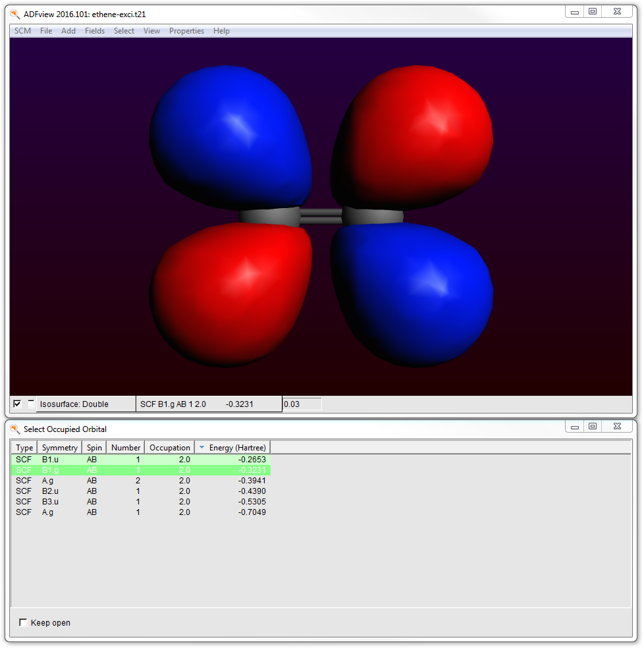Open the View menu
The image size is (644, 648).
pyautogui.click(x=151, y=31)
